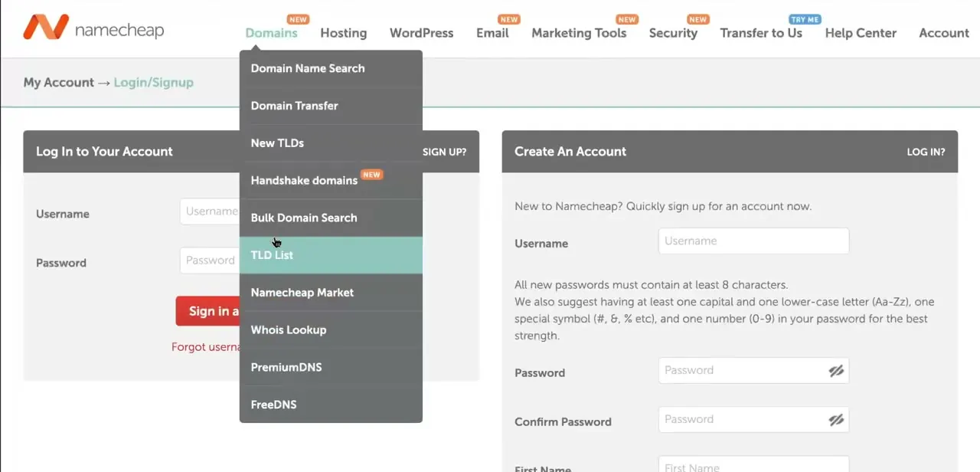Toggle password visibility in Password field
The image size is (980, 472).
coord(836,371)
